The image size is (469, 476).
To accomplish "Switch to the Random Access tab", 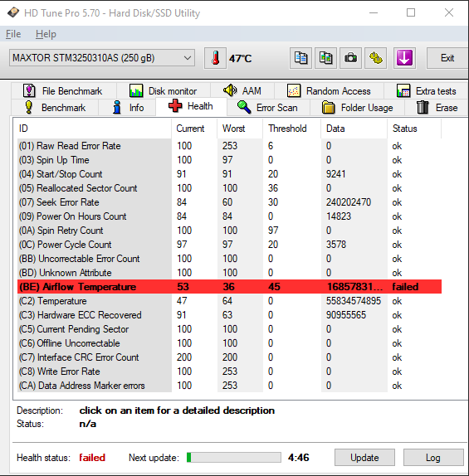I will pyautogui.click(x=330, y=90).
